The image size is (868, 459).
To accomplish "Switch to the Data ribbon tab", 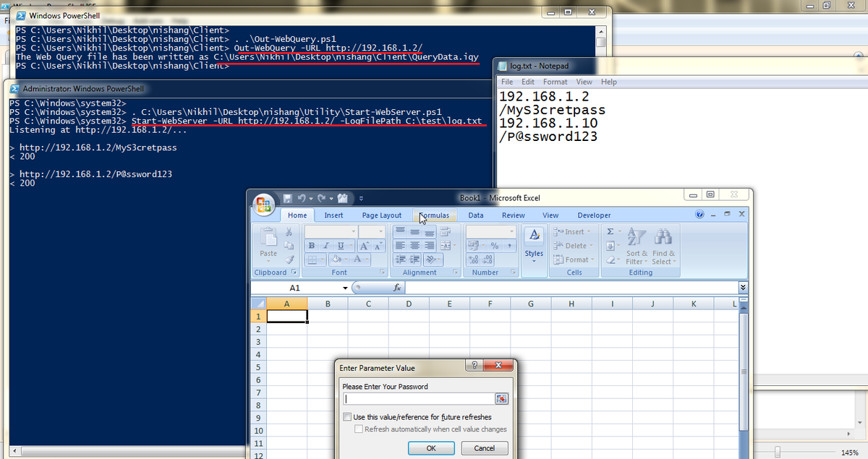I will click(x=476, y=215).
